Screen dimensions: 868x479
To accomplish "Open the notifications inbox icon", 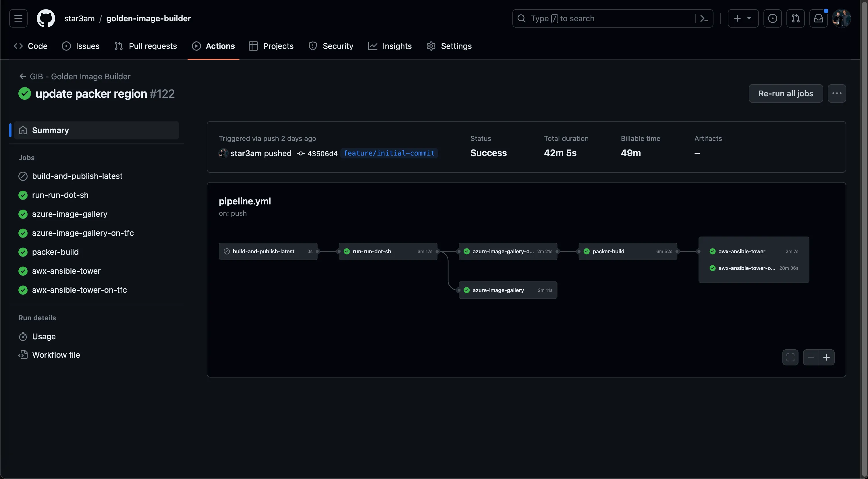I will tap(819, 18).
